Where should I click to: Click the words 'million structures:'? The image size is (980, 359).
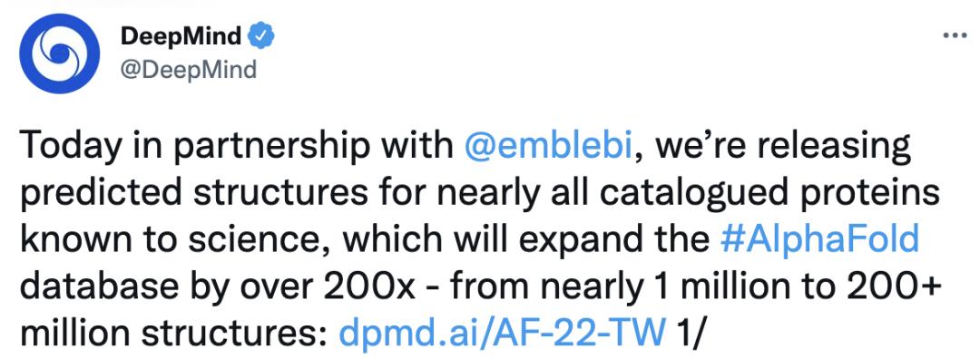point(174,334)
